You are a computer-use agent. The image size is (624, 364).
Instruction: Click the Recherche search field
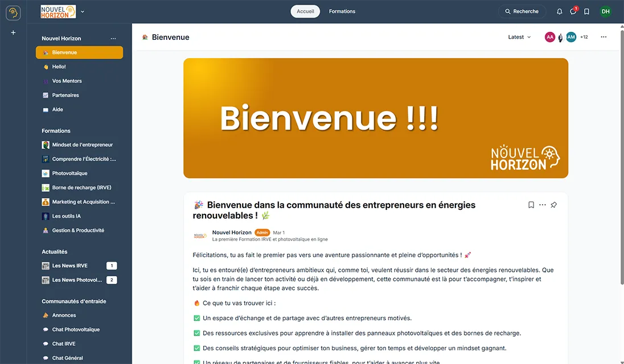[x=522, y=11]
